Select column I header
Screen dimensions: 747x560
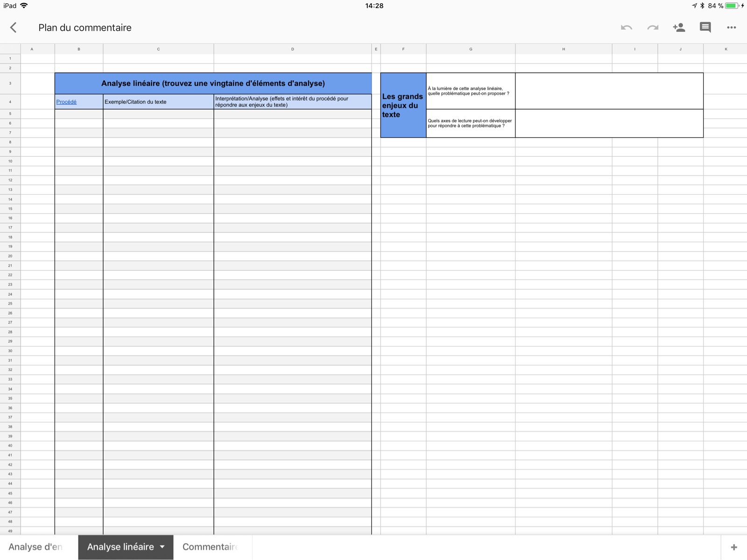[635, 49]
